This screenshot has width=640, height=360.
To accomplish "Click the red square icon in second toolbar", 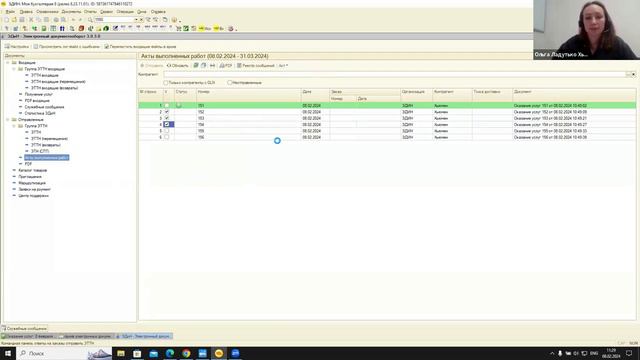I will (81, 29).
